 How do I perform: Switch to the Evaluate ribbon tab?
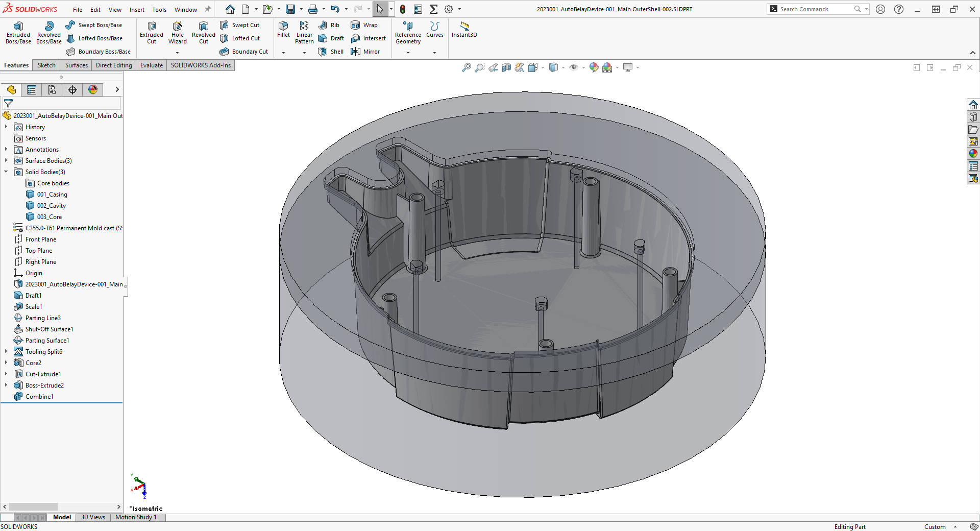point(151,65)
